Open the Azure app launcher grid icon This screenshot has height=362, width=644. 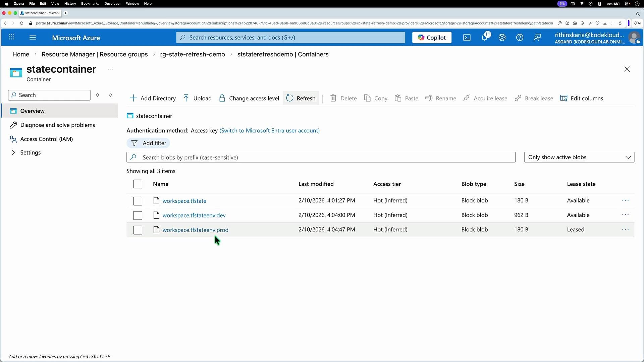tap(11, 38)
